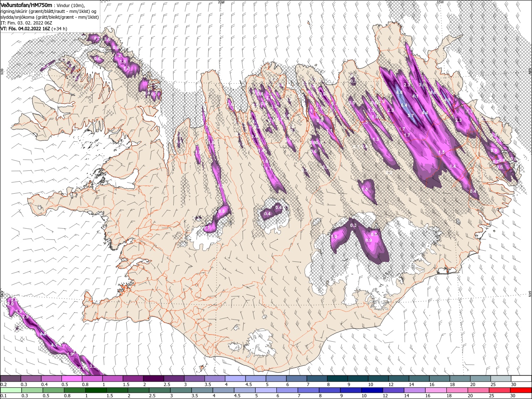Click the '0.2' label in the snow legend row
The width and height of the screenshot is (532, 399).
point(3,384)
